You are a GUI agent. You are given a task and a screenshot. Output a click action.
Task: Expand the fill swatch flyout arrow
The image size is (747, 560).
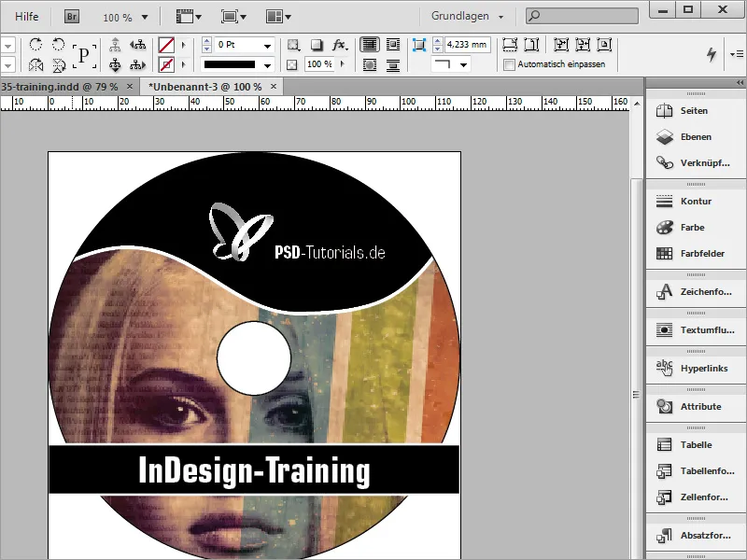183,45
